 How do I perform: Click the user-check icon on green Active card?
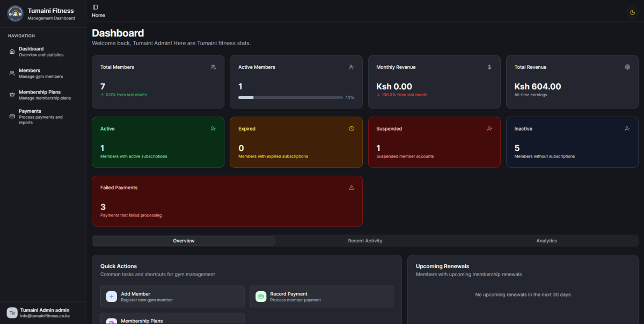pyautogui.click(x=213, y=129)
